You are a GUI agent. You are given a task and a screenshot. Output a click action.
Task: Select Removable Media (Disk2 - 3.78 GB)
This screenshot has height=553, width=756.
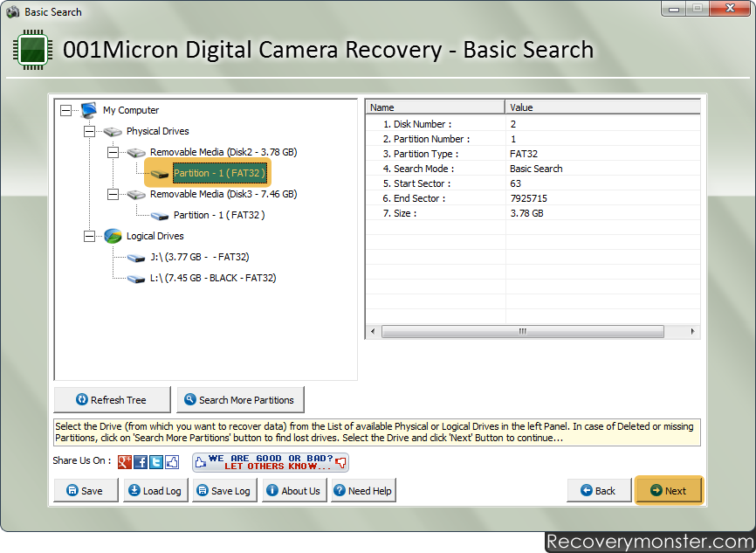(223, 152)
